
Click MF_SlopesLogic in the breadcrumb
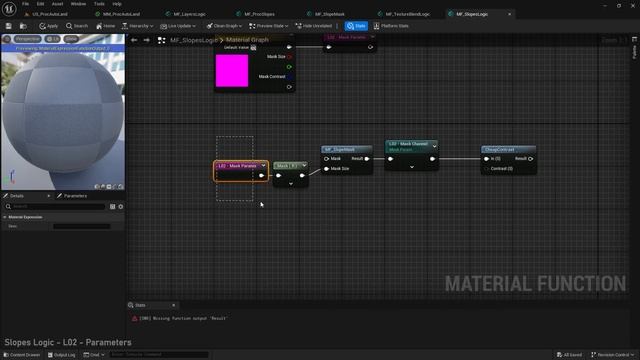click(194, 40)
